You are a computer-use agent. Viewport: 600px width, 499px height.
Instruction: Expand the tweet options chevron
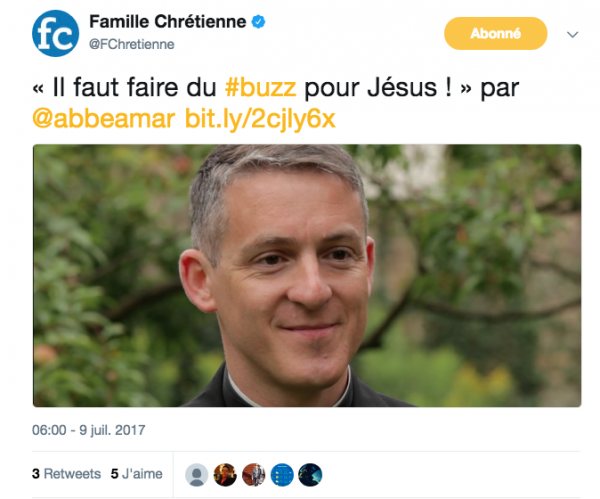coord(572,35)
